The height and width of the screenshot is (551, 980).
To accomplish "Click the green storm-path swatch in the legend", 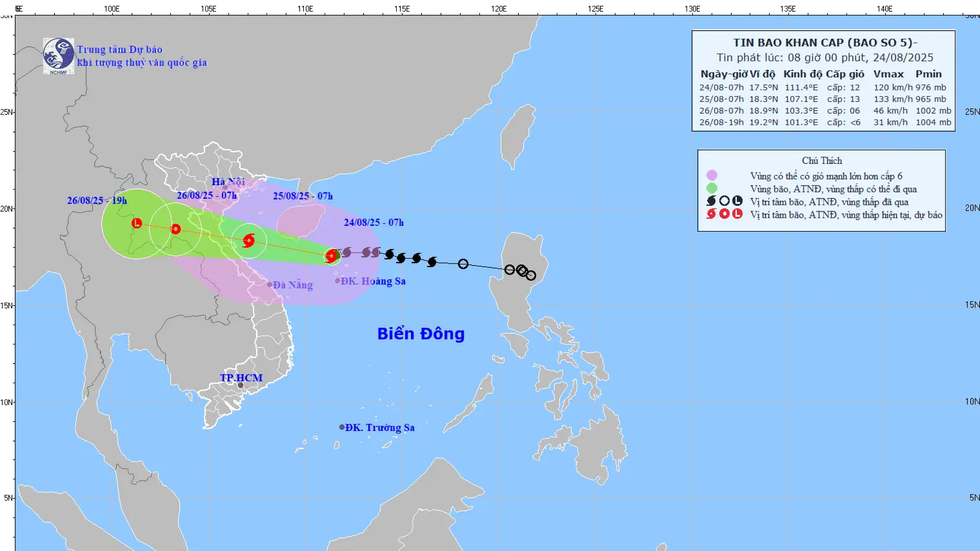I will click(712, 188).
